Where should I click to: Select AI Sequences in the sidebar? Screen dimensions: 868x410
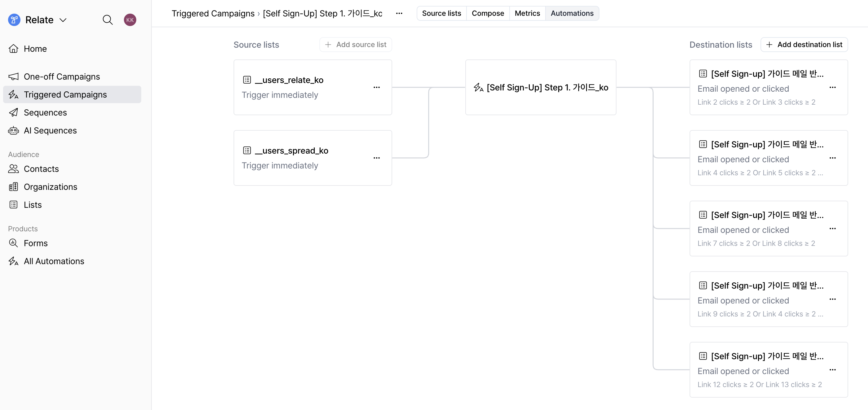click(50, 130)
